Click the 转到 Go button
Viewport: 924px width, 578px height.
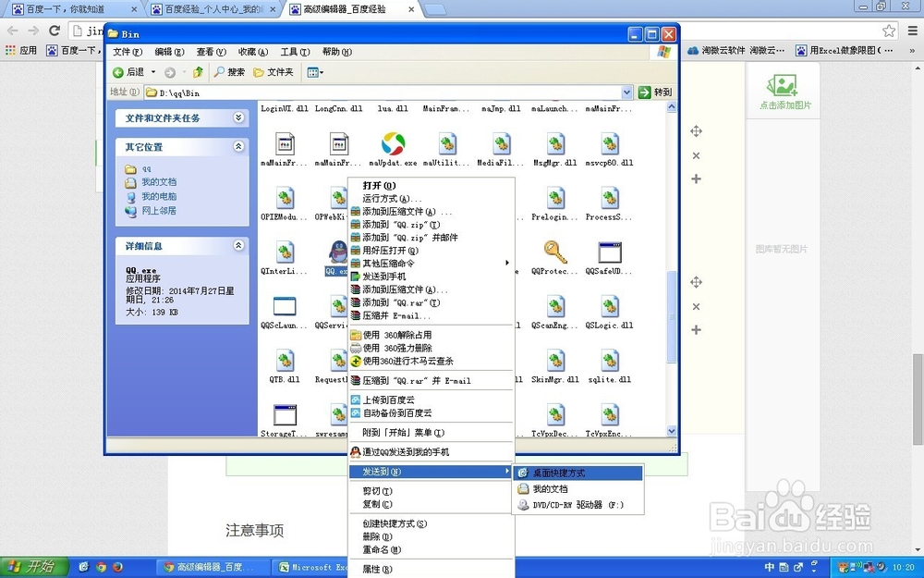[655, 92]
